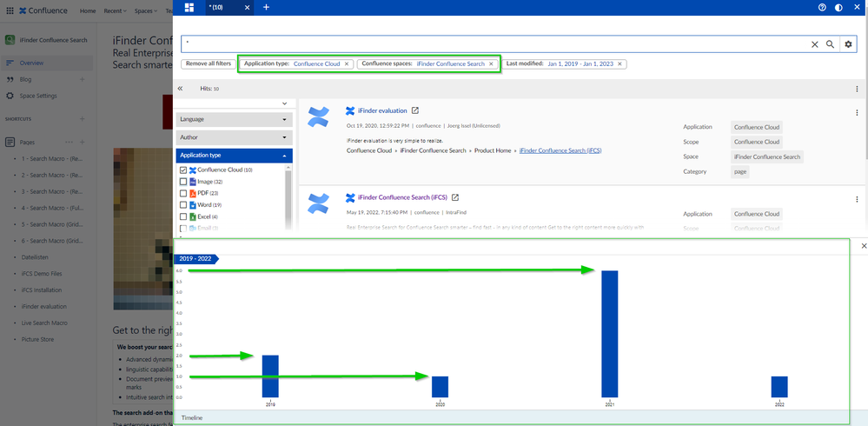Screen dimensions: 868x426
Task: Click Confluence Cloud application tag
Action: tap(756, 128)
